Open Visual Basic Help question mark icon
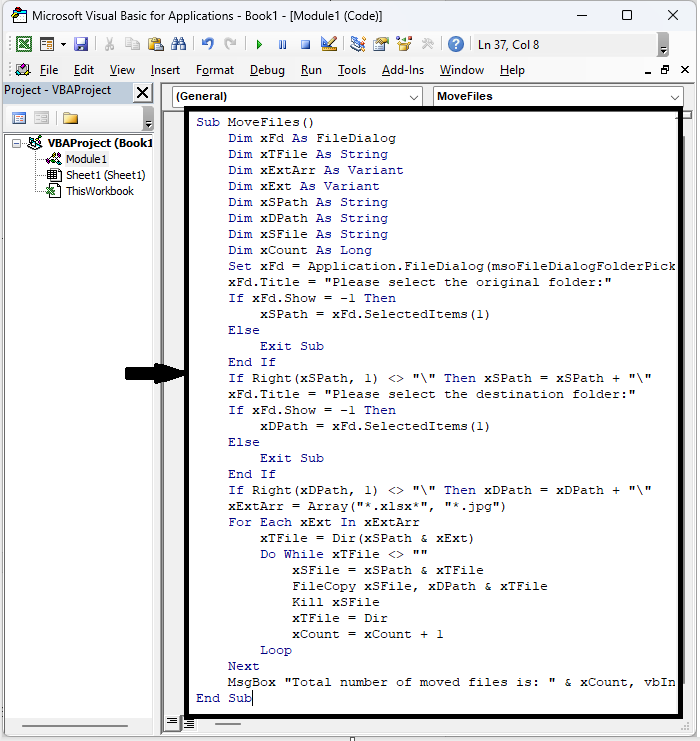Screen dimensions: 700x741 click(456, 44)
